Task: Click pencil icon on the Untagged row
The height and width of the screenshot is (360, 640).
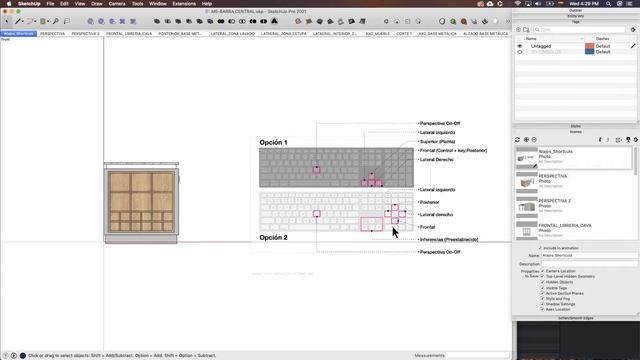Action: [633, 46]
